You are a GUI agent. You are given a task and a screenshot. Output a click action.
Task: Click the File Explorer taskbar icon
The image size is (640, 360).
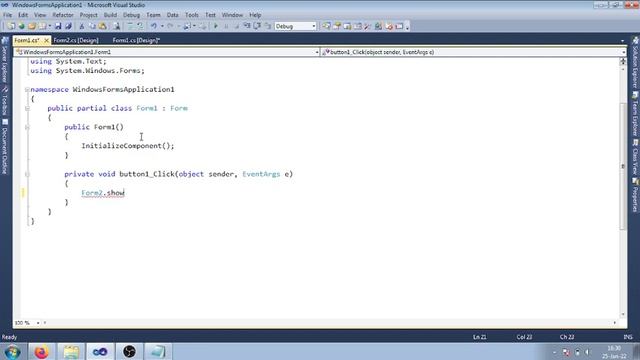tap(71, 351)
